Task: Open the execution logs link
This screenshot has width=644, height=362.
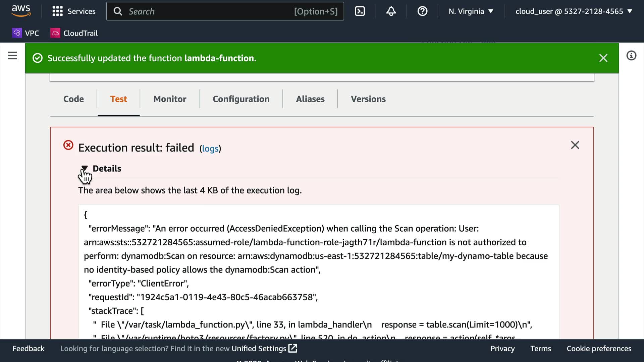Action: 210,148
